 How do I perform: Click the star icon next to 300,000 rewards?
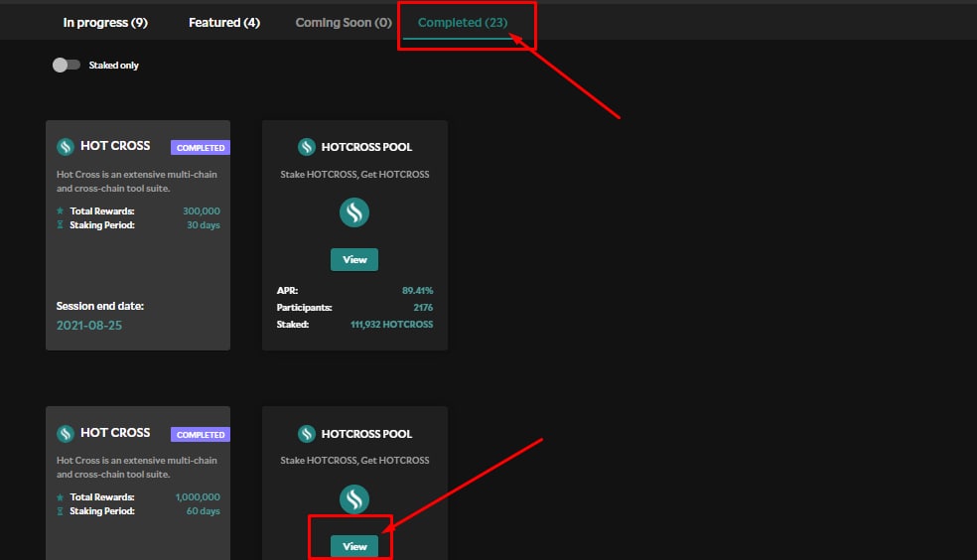[61, 211]
